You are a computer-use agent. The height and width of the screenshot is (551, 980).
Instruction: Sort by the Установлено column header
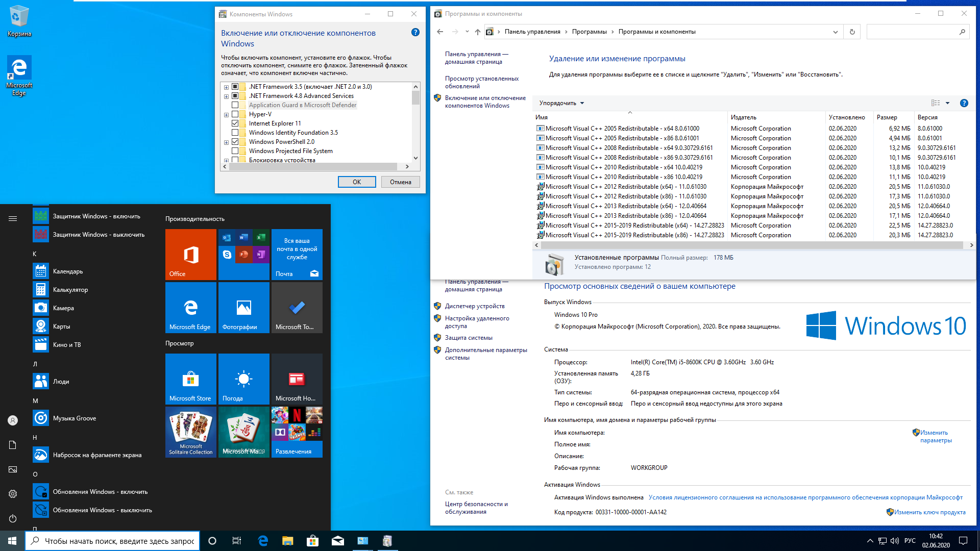point(849,117)
